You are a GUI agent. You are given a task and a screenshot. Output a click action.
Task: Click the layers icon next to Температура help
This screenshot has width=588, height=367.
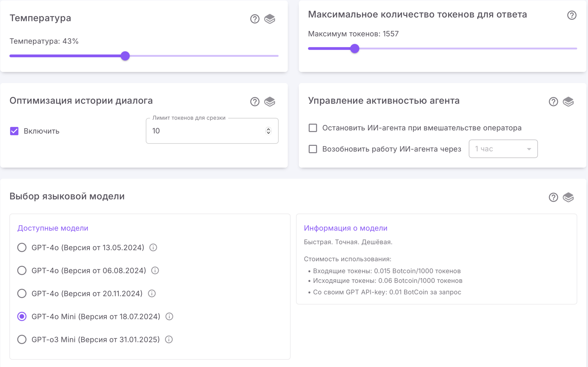click(x=270, y=19)
